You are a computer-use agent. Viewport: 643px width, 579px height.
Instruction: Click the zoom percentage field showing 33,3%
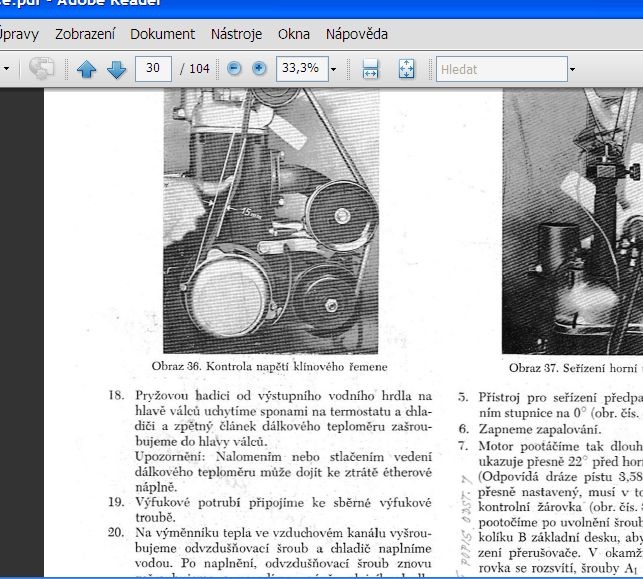299,69
